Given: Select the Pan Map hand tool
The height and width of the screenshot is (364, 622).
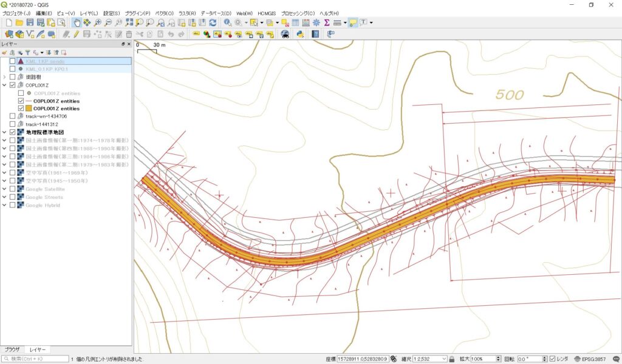Looking at the screenshot, I should coord(77,22).
